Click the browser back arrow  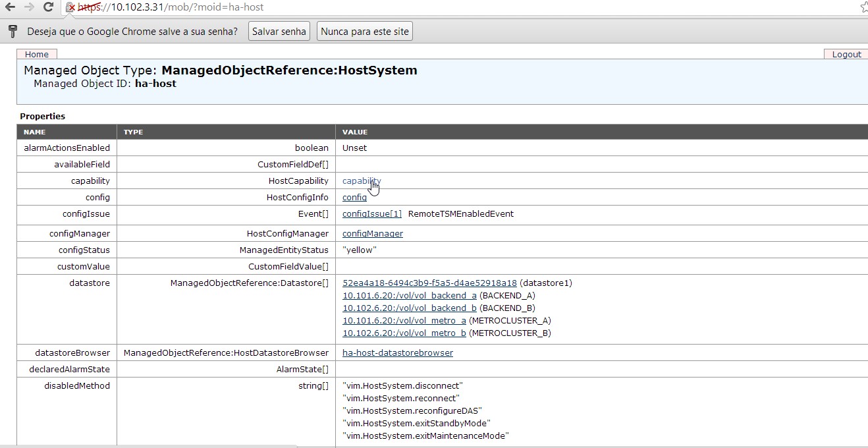[10, 7]
